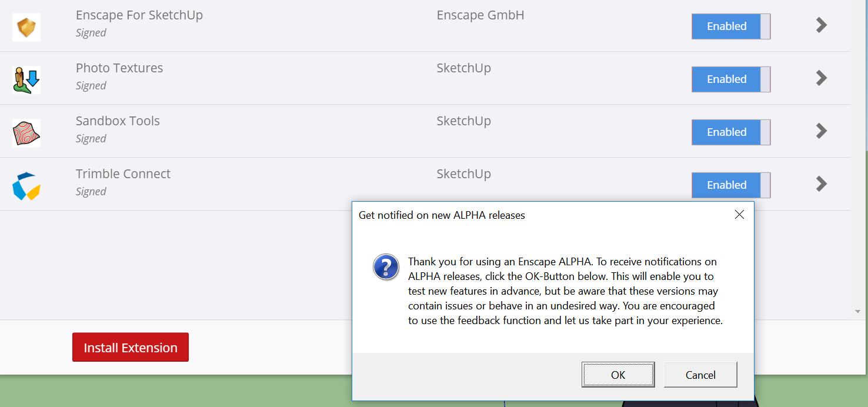Toggle Enabled switch for Trimble Connect
The width and height of the screenshot is (868, 407).
(x=731, y=185)
